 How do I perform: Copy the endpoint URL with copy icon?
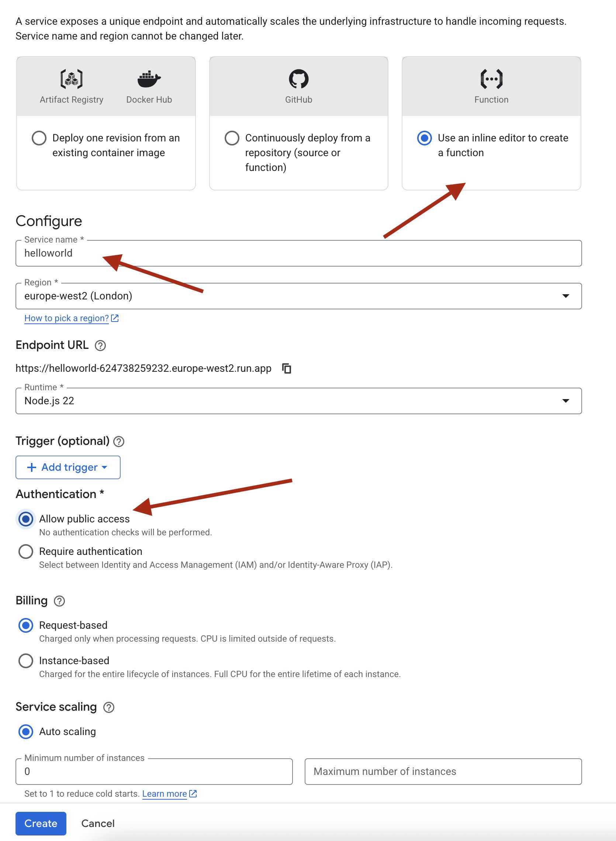[286, 368]
